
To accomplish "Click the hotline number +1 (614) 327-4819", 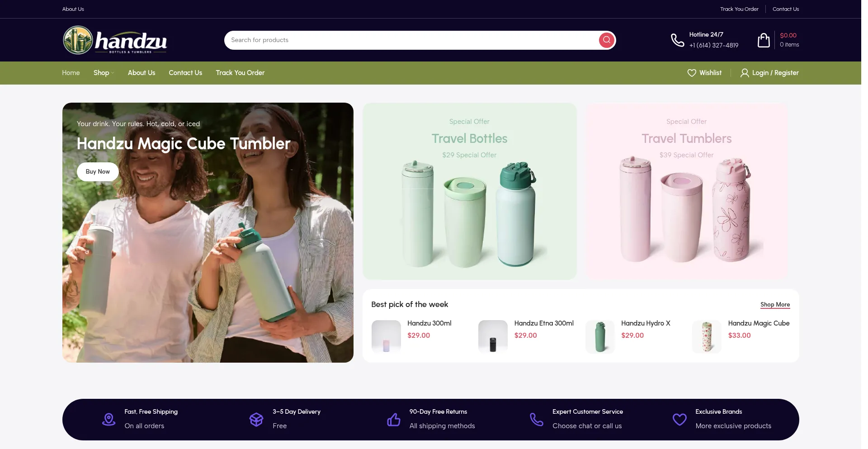I will 714,45.
